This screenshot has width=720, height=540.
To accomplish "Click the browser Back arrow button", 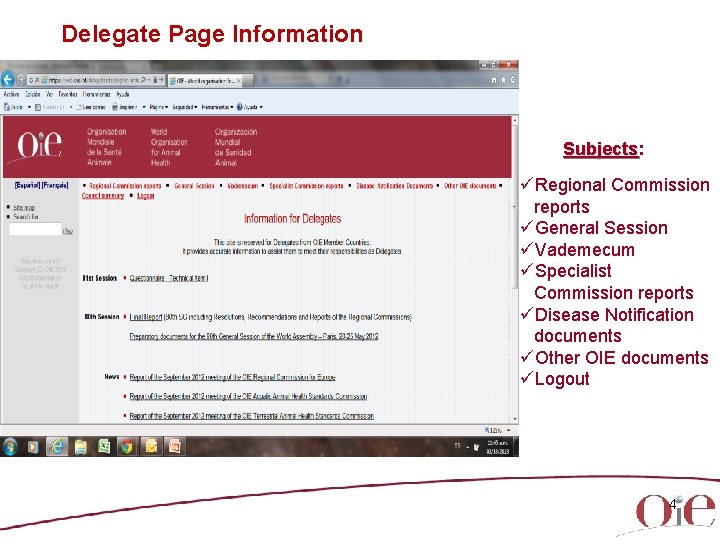I will click(x=7, y=79).
